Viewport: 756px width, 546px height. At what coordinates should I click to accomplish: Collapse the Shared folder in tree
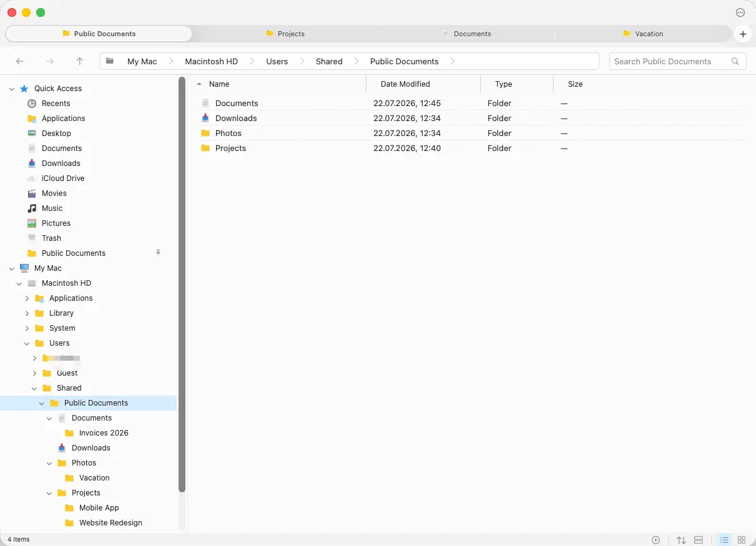click(34, 388)
